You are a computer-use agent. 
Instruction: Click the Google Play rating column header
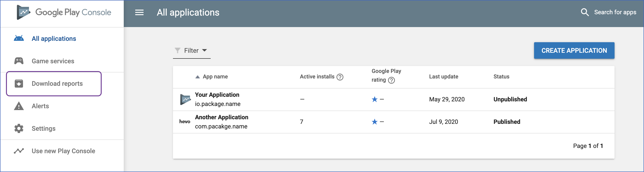click(386, 75)
